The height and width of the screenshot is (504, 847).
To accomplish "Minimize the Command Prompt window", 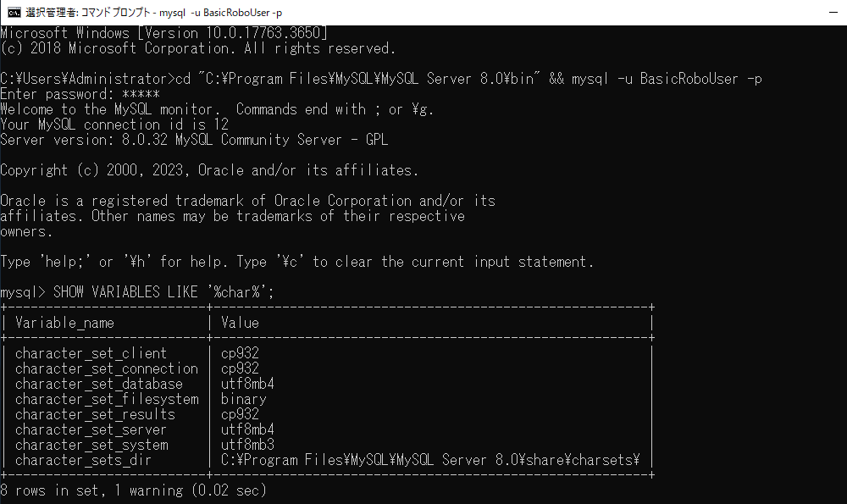I will click(x=833, y=13).
